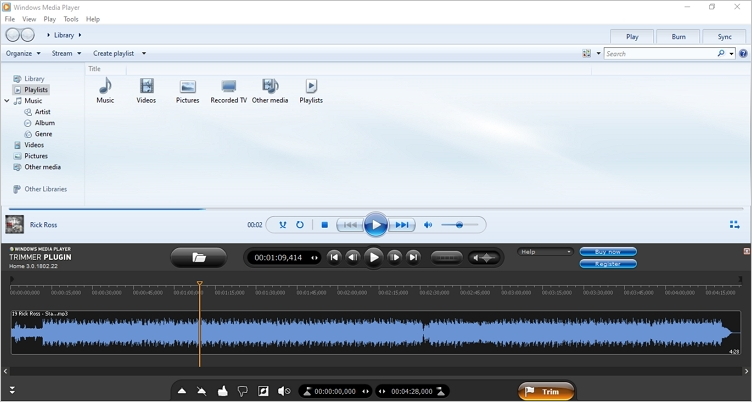The image size is (752, 402).
Task: Switch to the Burn tab
Action: pyautogui.click(x=678, y=36)
